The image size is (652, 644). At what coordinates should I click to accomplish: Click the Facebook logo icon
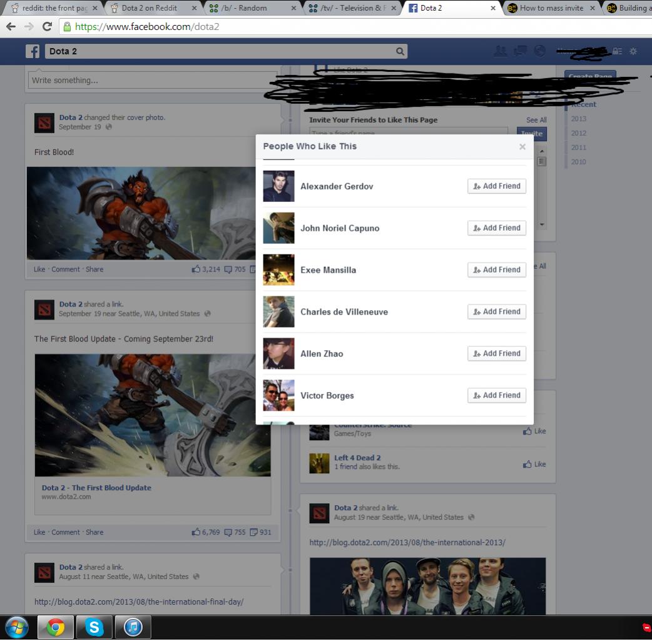[x=33, y=51]
